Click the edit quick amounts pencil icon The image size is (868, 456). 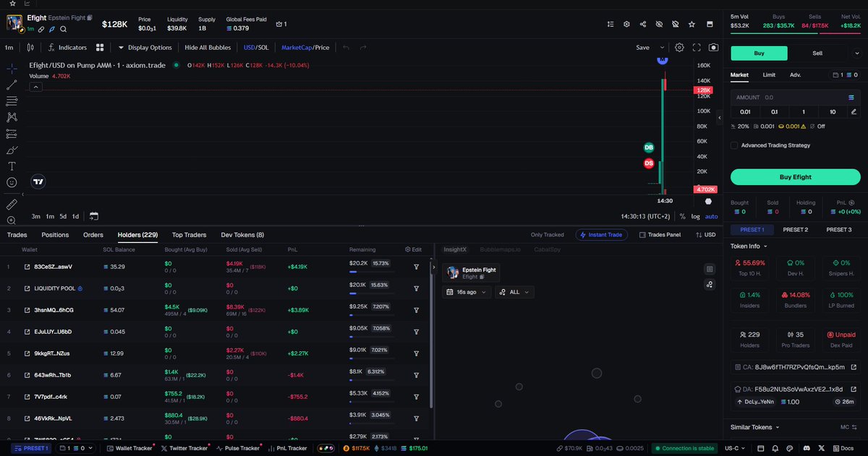click(854, 111)
